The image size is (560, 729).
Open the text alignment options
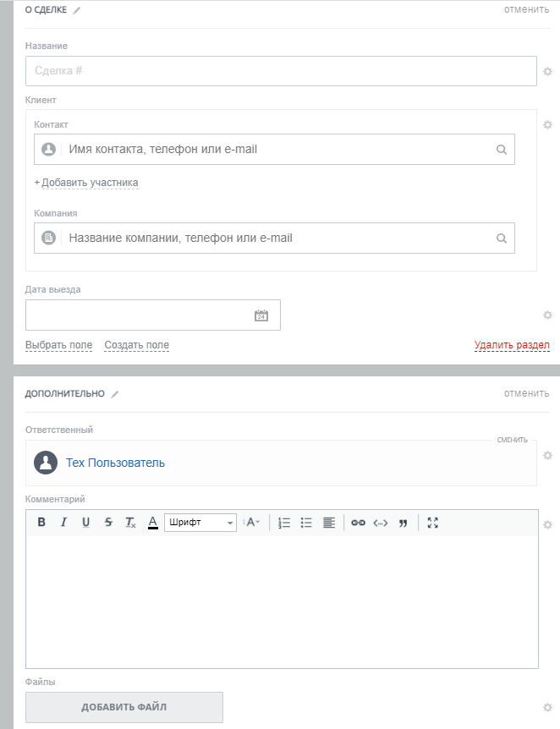329,523
